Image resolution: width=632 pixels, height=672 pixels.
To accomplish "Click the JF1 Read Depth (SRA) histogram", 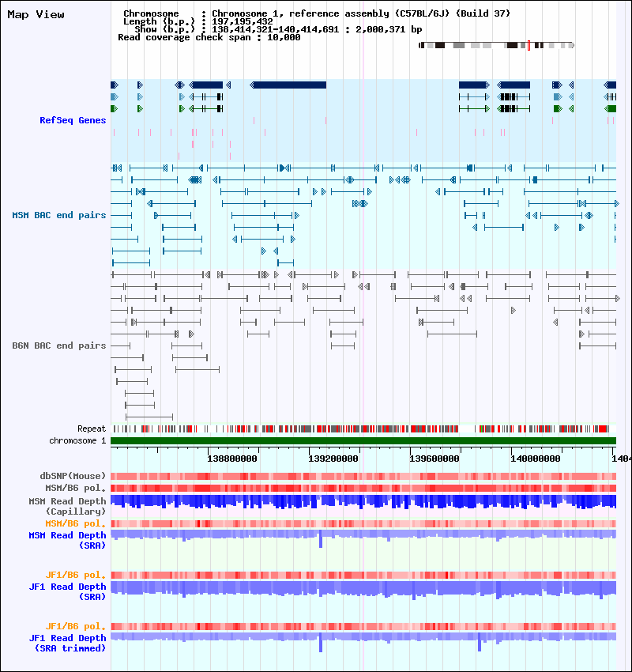I will (x=363, y=589).
